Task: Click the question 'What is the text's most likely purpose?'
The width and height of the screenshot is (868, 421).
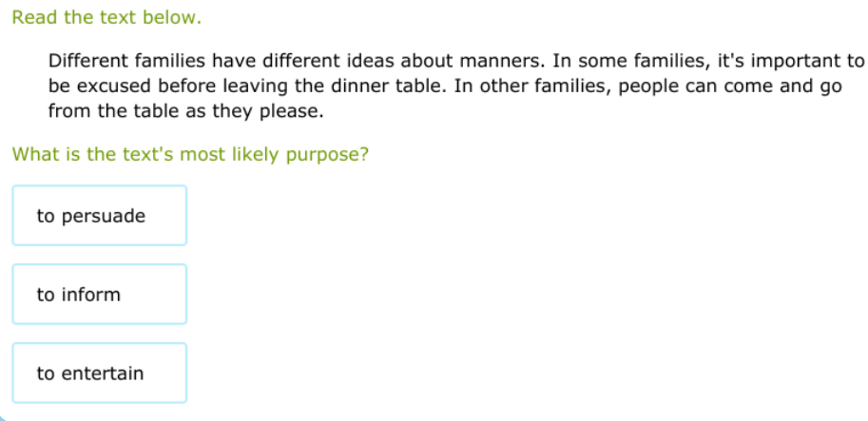Action: (190, 155)
